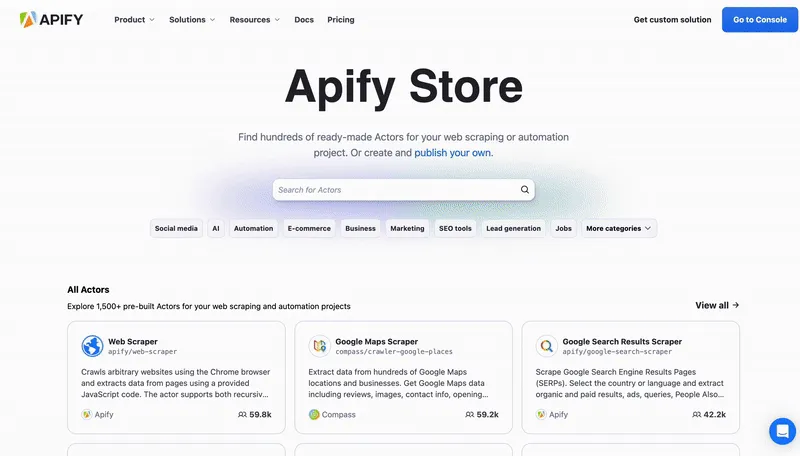Open the chat support bubble
The image size is (800, 456).
tap(782, 431)
